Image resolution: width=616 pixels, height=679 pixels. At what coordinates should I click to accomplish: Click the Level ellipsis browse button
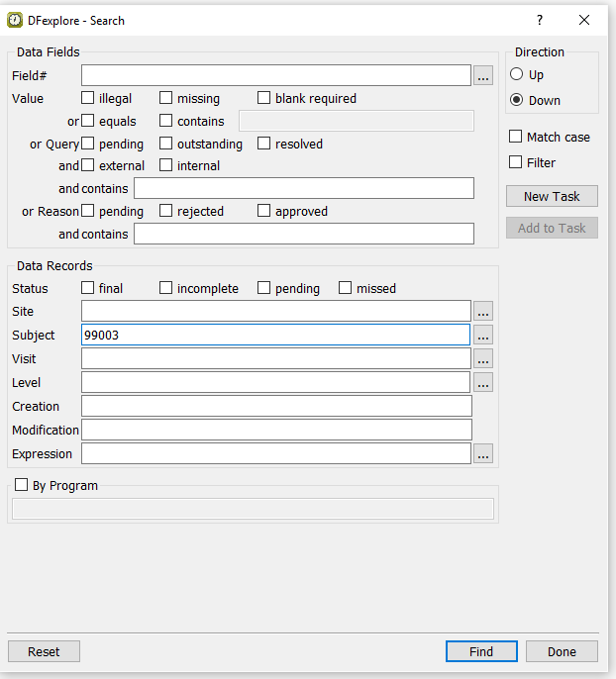coord(482,383)
